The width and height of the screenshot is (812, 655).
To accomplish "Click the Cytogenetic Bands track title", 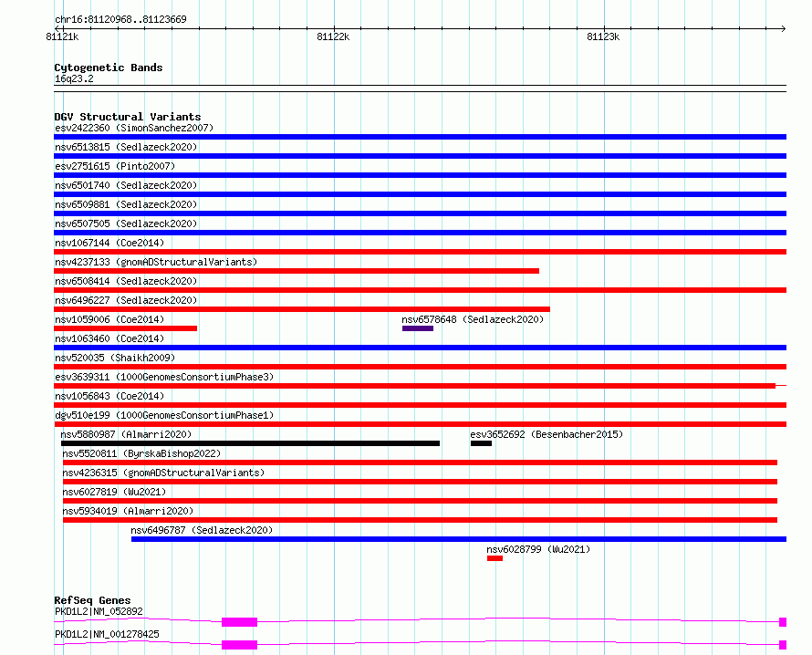I will click(109, 68).
